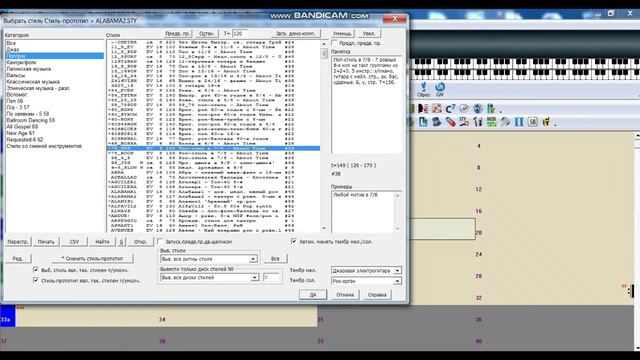
Task: Click the dark hat icon in lower toolbar
Action: (x=437, y=122)
